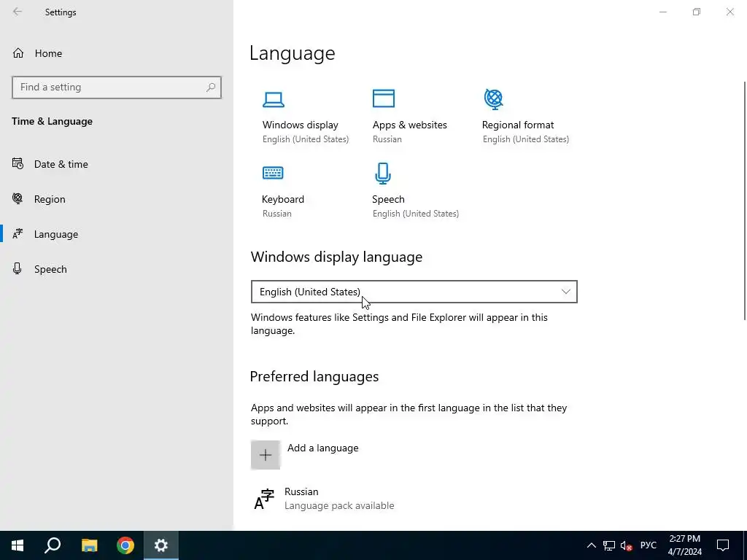Switch input language via the РУС indicator

click(x=649, y=545)
